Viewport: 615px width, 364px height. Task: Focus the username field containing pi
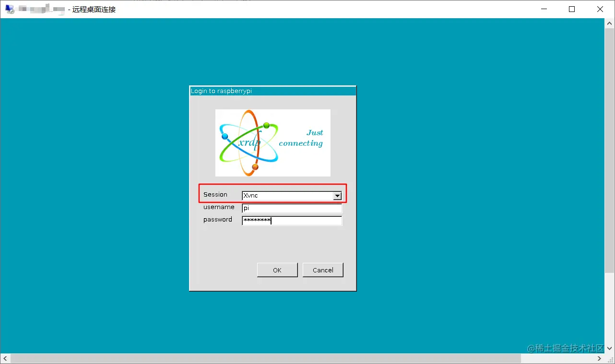click(x=292, y=208)
